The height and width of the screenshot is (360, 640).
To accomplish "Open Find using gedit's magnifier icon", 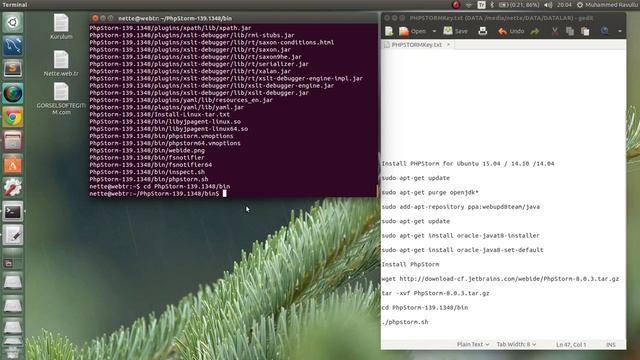I will (x=604, y=31).
